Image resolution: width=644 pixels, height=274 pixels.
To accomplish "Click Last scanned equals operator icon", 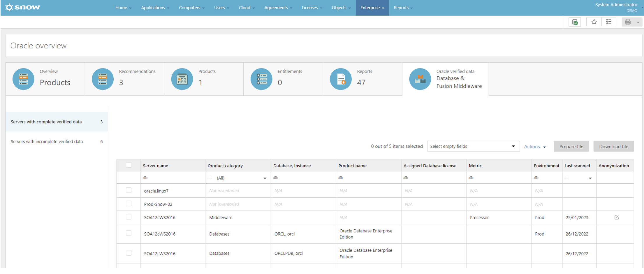I will [x=567, y=178].
